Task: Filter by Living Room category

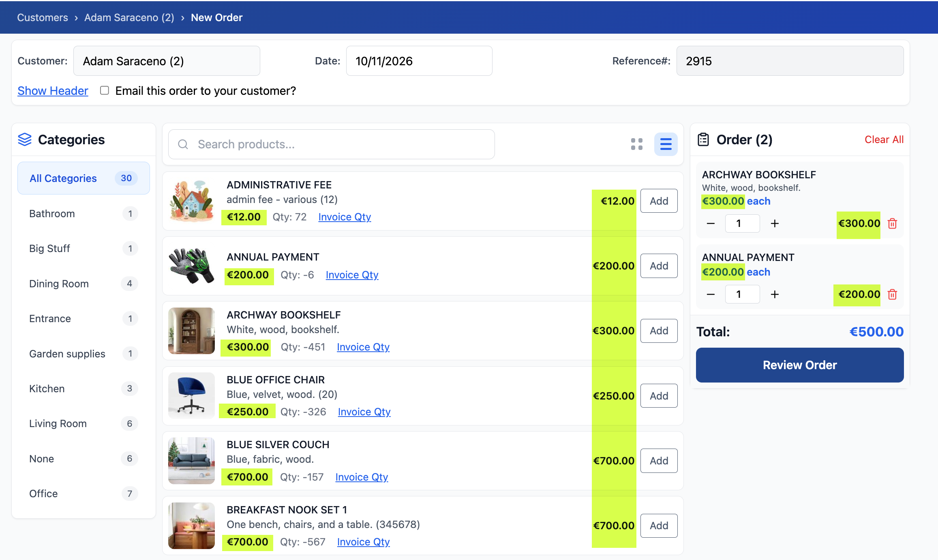Action: tap(84, 423)
